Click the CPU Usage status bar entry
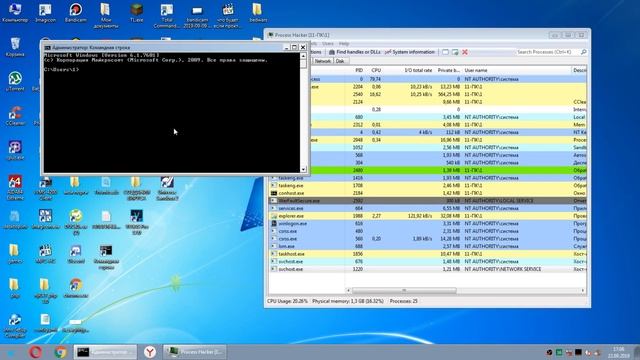Viewport: 640px width, 360px height. [287, 301]
